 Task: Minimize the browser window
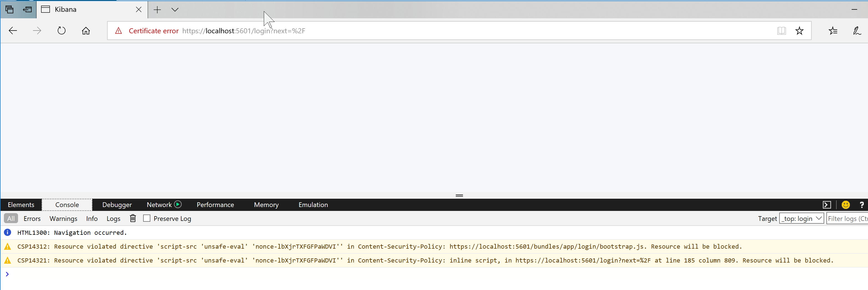coord(854,9)
